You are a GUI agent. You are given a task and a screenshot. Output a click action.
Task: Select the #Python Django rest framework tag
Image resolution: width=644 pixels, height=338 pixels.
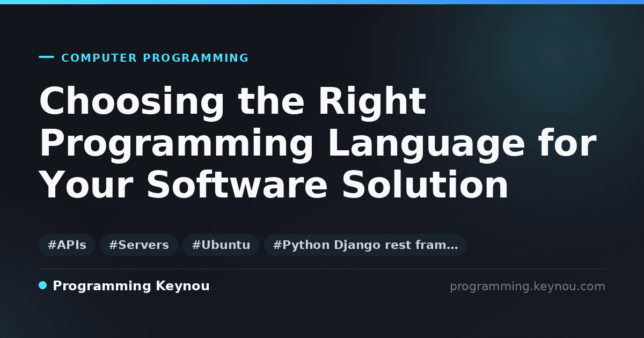365,245
